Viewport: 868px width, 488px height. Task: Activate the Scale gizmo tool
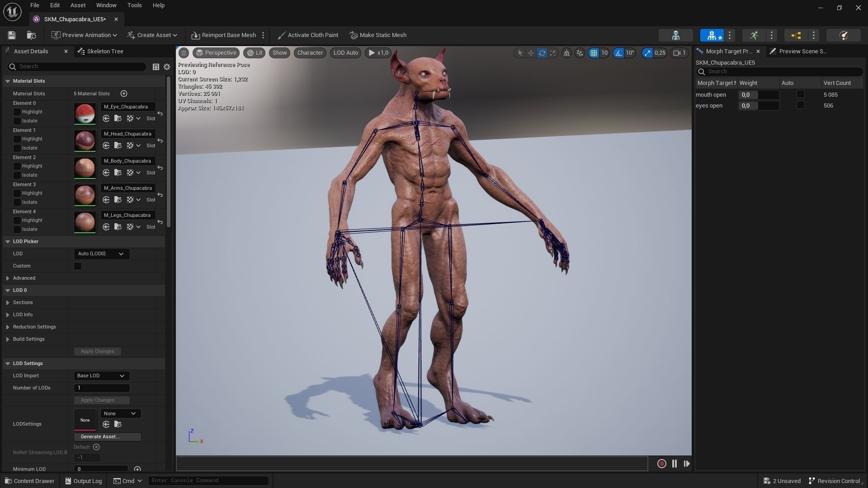tap(552, 53)
